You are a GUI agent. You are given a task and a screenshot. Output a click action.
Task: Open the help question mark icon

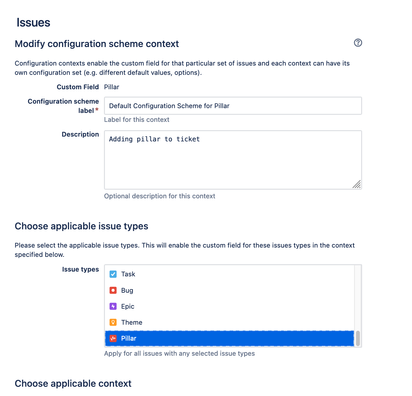358,43
